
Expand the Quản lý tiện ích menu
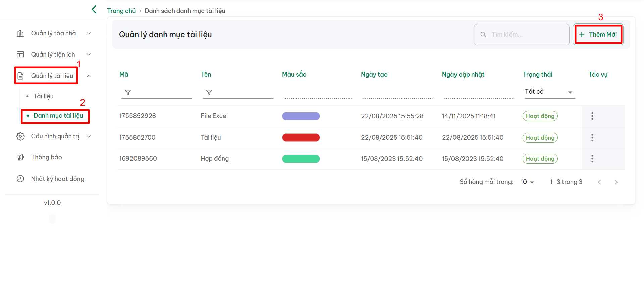click(89, 54)
